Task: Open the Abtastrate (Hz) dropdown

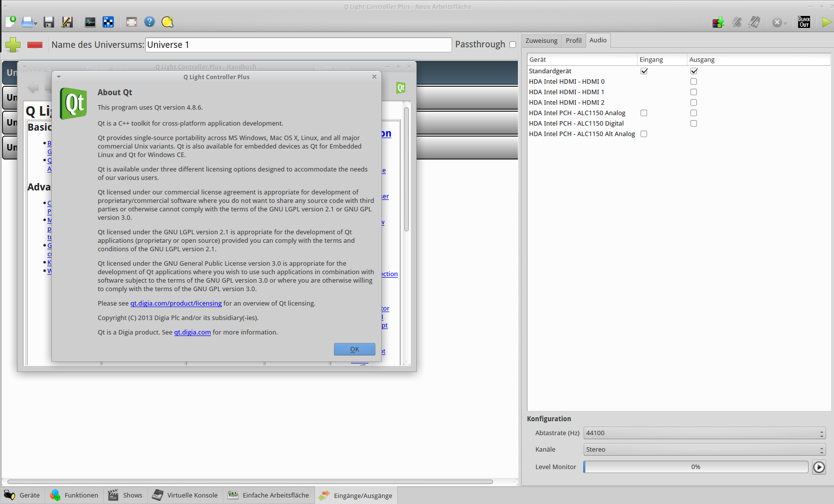Action: pos(705,433)
